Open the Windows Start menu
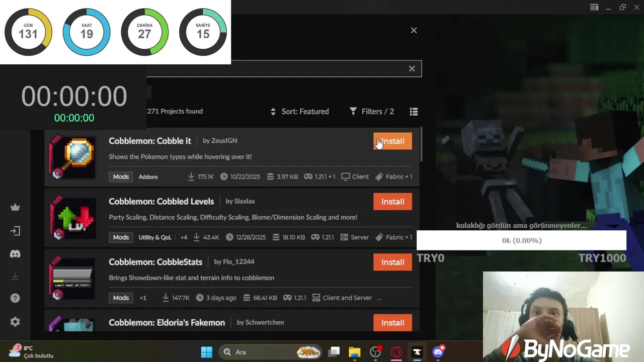 tap(207, 352)
